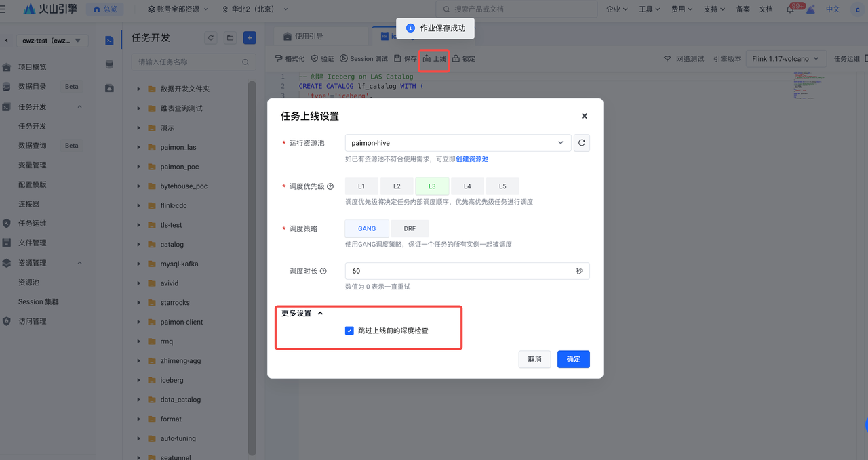Image resolution: width=868 pixels, height=460 pixels.
Task: Expand the paimon_las folder
Action: coord(139,147)
